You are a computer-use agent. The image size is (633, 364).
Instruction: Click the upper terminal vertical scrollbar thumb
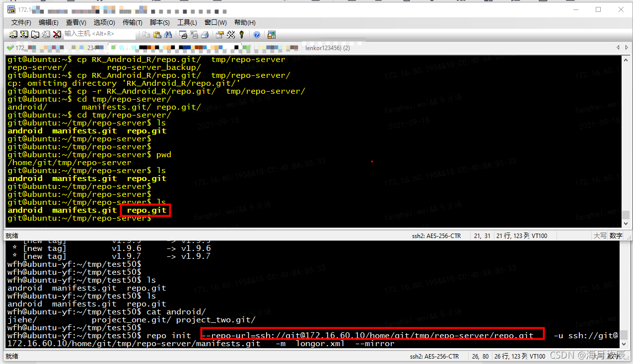tap(626, 215)
